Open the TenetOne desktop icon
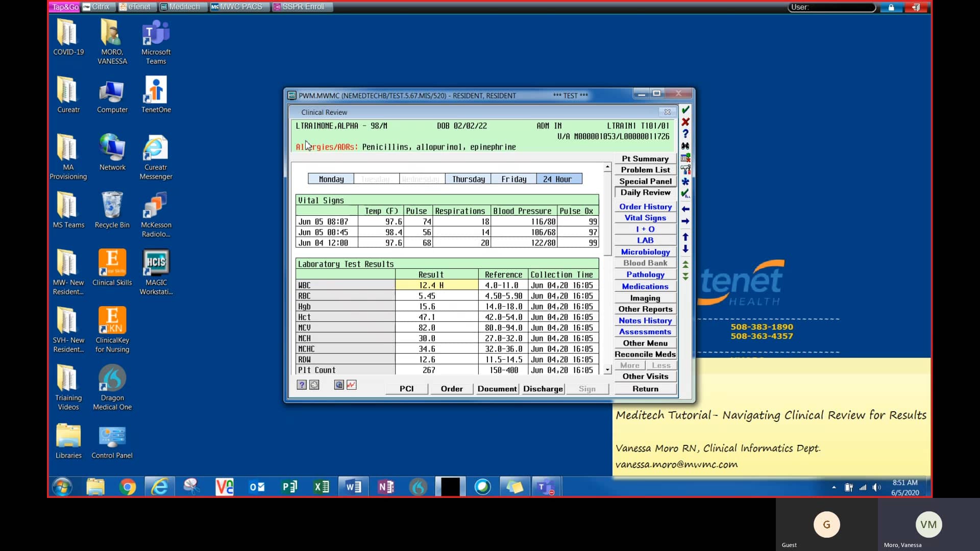Image resolution: width=980 pixels, height=551 pixels. [156, 94]
